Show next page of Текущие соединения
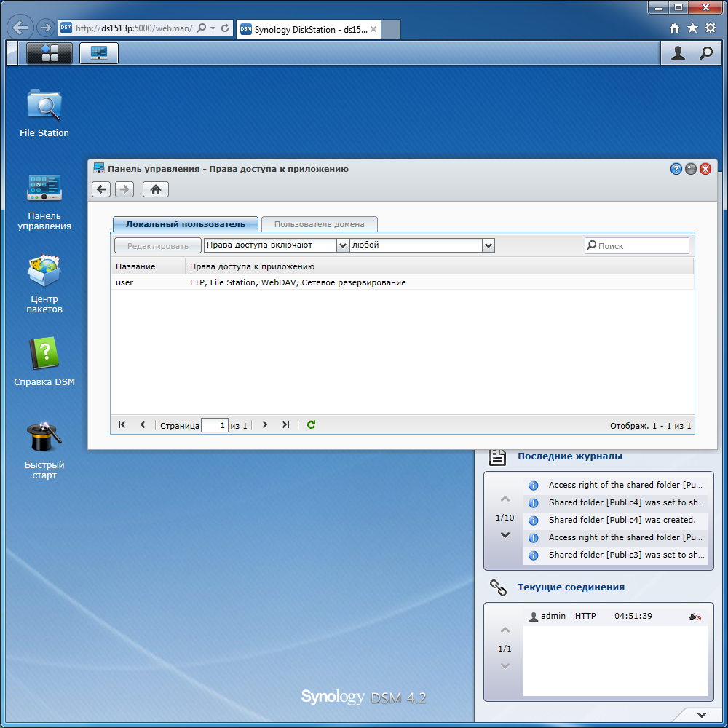This screenshot has height=728, width=728. coord(505,666)
